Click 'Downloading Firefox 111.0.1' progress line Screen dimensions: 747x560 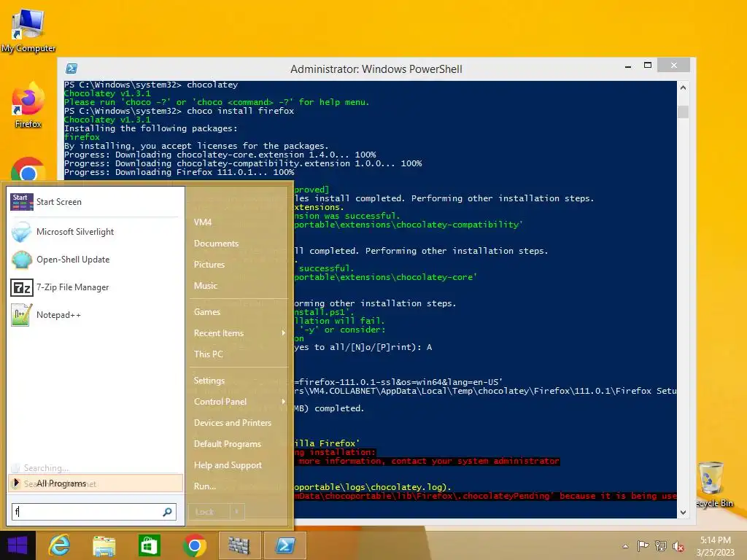(179, 172)
